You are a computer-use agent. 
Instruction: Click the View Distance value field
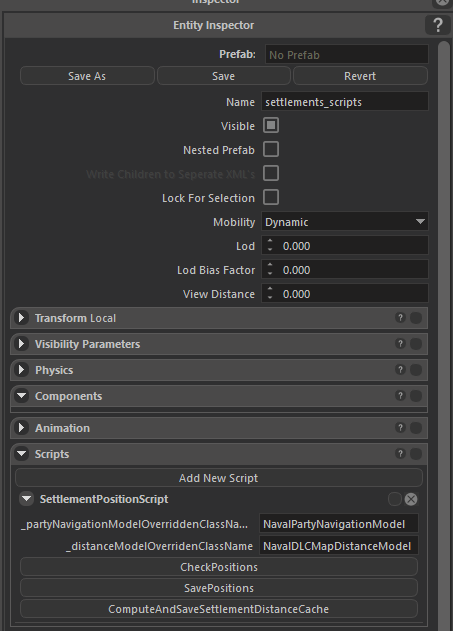345,294
